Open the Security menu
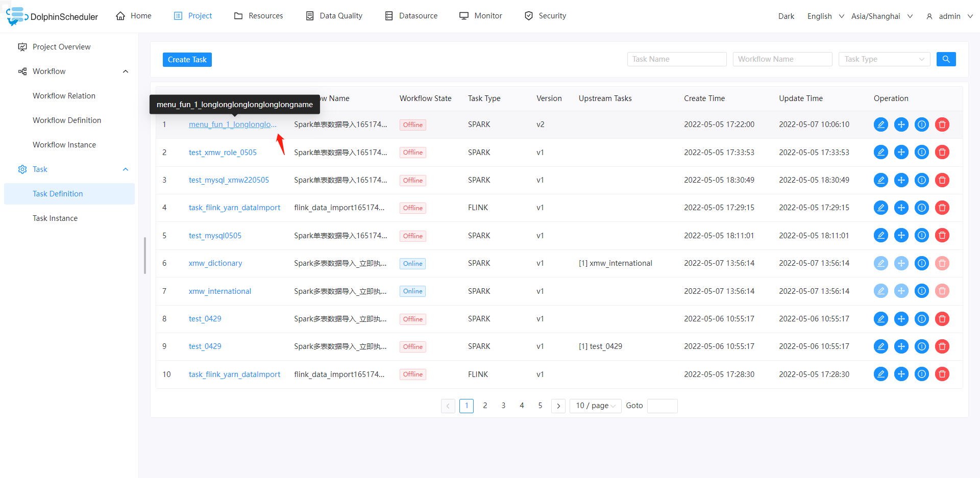 point(545,16)
